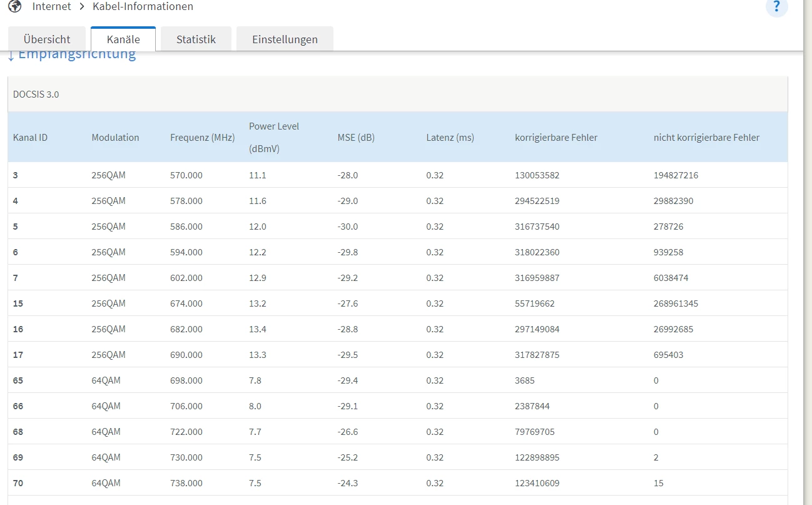Click the Modulation column header

(115, 137)
